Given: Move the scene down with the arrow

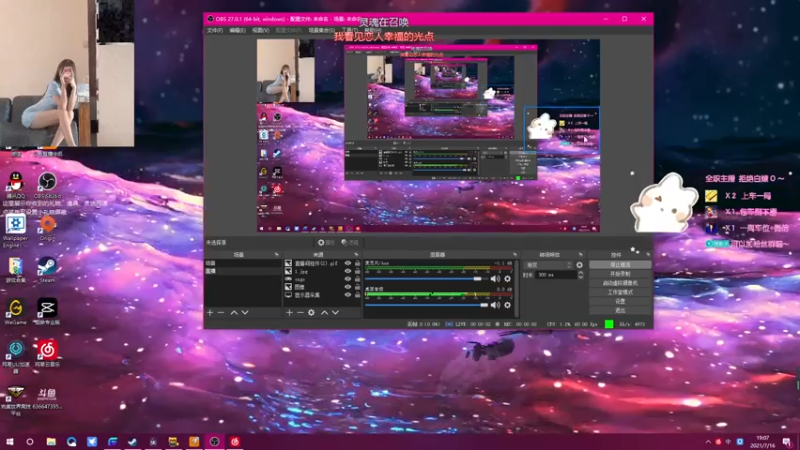Looking at the screenshot, I should coord(245,312).
